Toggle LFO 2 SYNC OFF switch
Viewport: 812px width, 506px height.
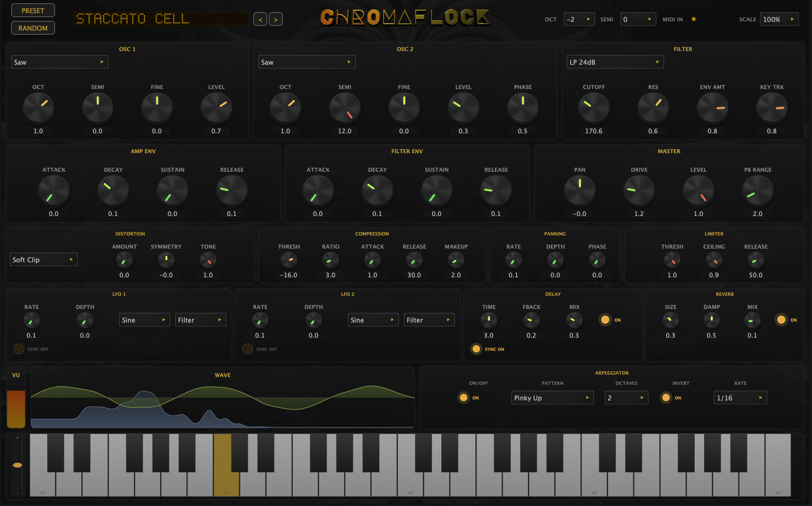pos(248,349)
